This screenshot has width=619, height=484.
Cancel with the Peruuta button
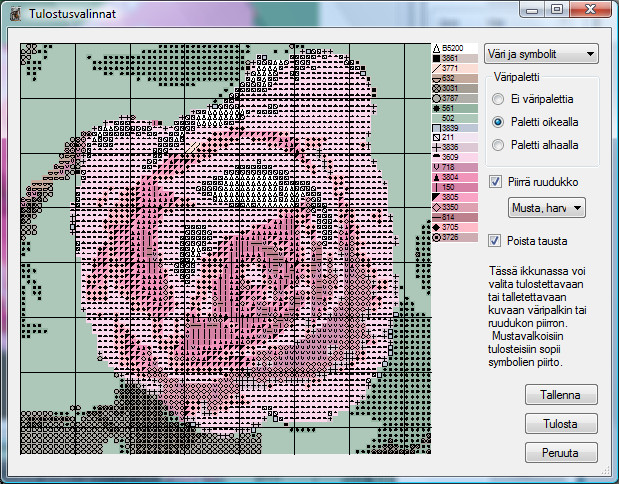[561, 453]
